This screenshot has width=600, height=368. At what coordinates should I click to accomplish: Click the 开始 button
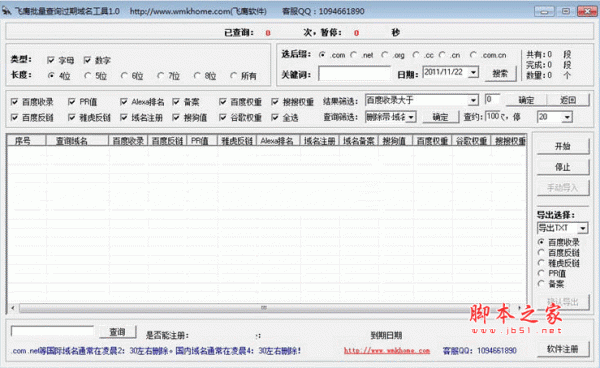tap(562, 146)
